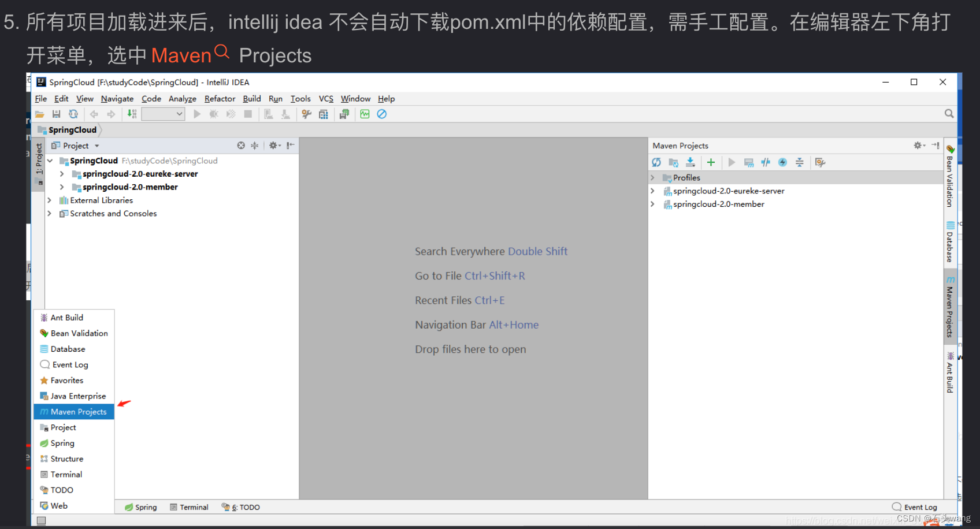Click Download Sources Maven icon
Viewport: 980px width, 529px height.
tap(690, 162)
